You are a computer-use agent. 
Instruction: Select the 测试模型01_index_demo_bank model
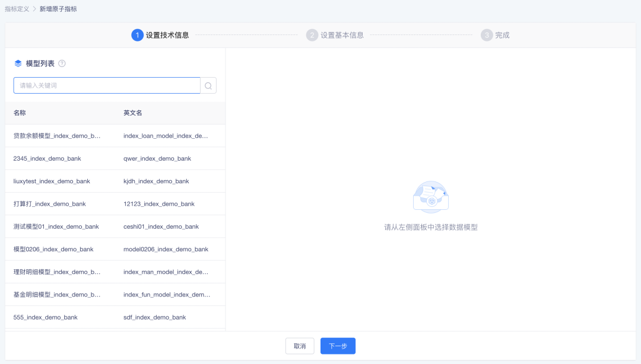56,226
